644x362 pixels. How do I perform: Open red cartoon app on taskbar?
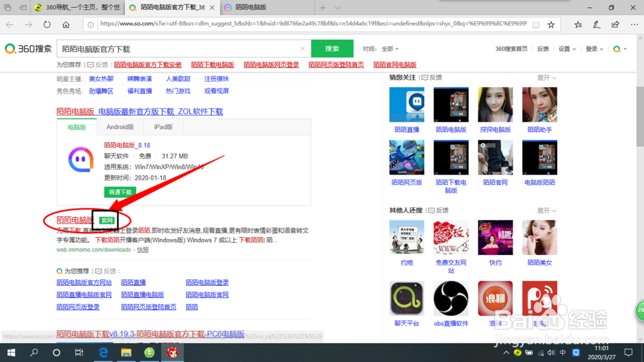point(172,352)
